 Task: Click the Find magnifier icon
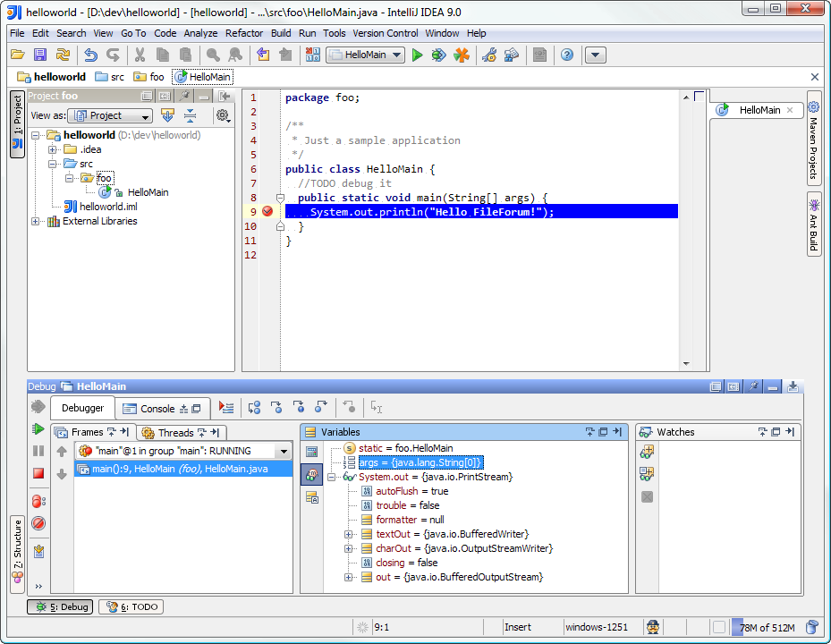(x=213, y=55)
